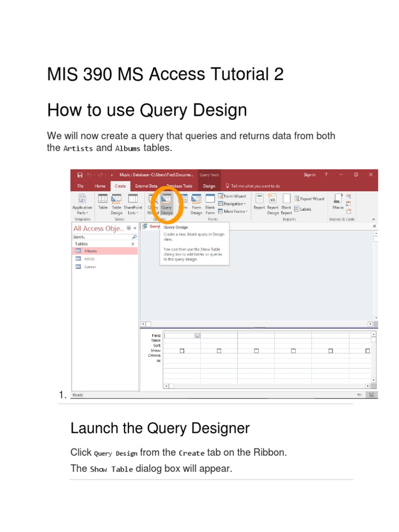Toggle Show checkbox in third query grid column

pyautogui.click(x=256, y=351)
